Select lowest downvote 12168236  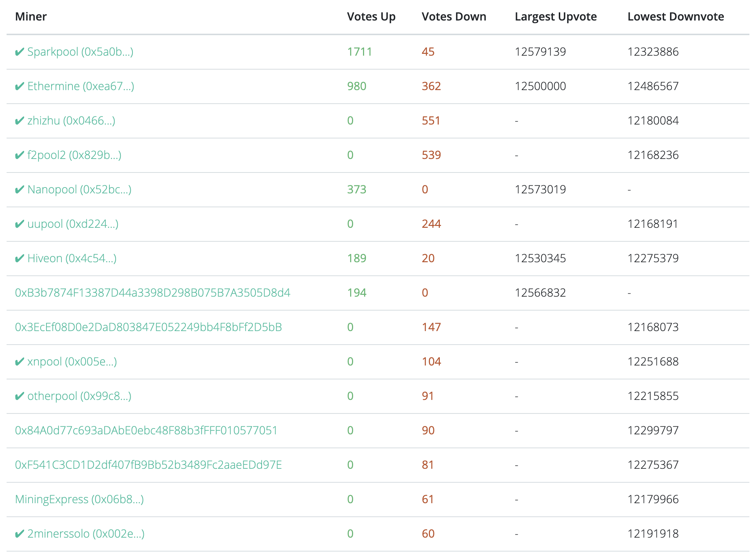pos(653,155)
